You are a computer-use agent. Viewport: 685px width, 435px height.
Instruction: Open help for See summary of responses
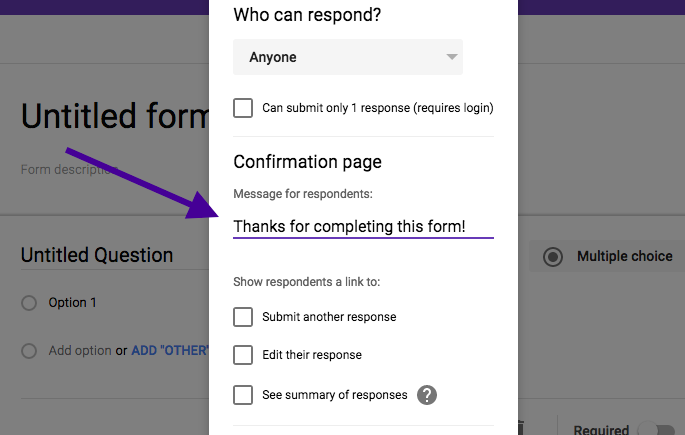(427, 395)
